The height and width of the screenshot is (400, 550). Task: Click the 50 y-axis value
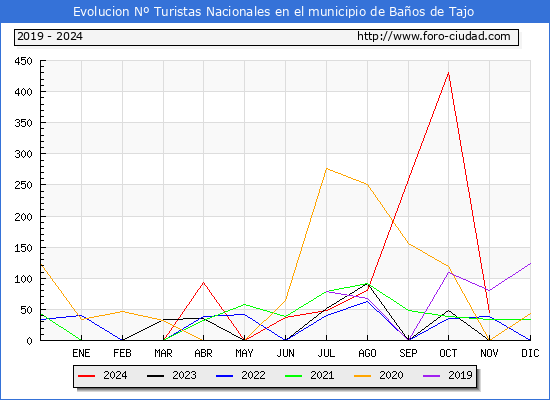point(26,310)
